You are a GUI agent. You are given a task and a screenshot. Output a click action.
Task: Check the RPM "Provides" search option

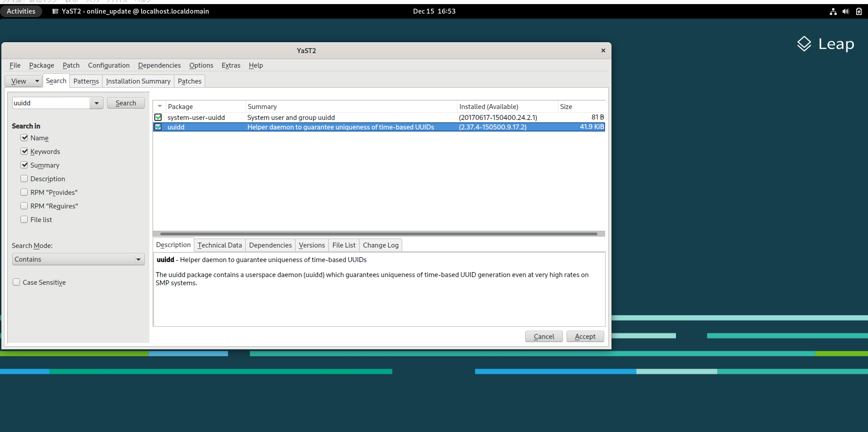point(24,192)
